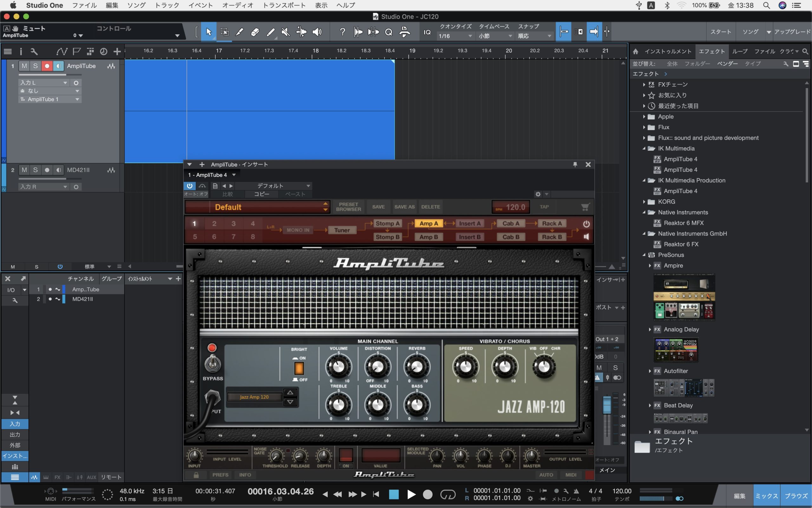Solo the AmpliTube track
Image resolution: width=812 pixels, height=508 pixels.
[x=35, y=66]
